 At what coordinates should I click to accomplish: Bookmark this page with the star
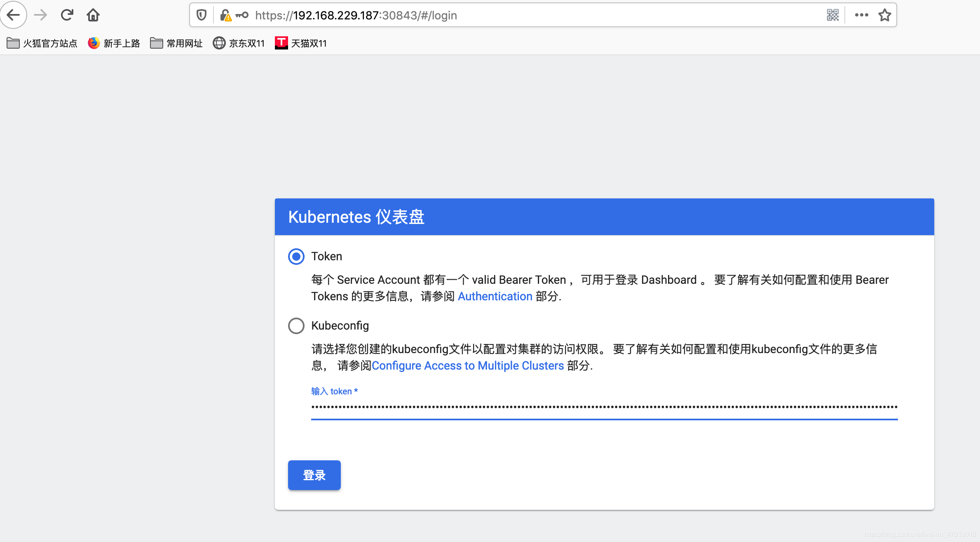pyautogui.click(x=884, y=15)
